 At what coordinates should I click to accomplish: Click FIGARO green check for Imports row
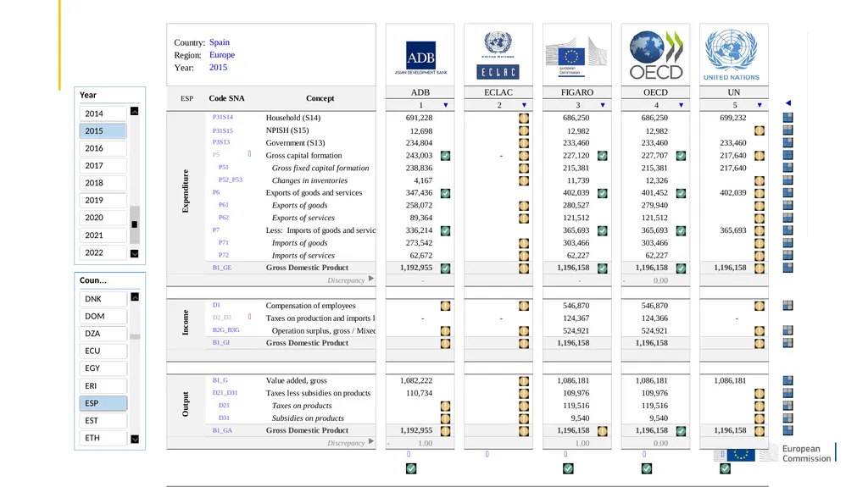coord(603,230)
